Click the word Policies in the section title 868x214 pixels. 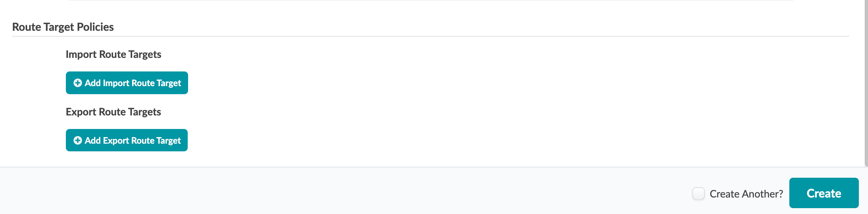95,27
